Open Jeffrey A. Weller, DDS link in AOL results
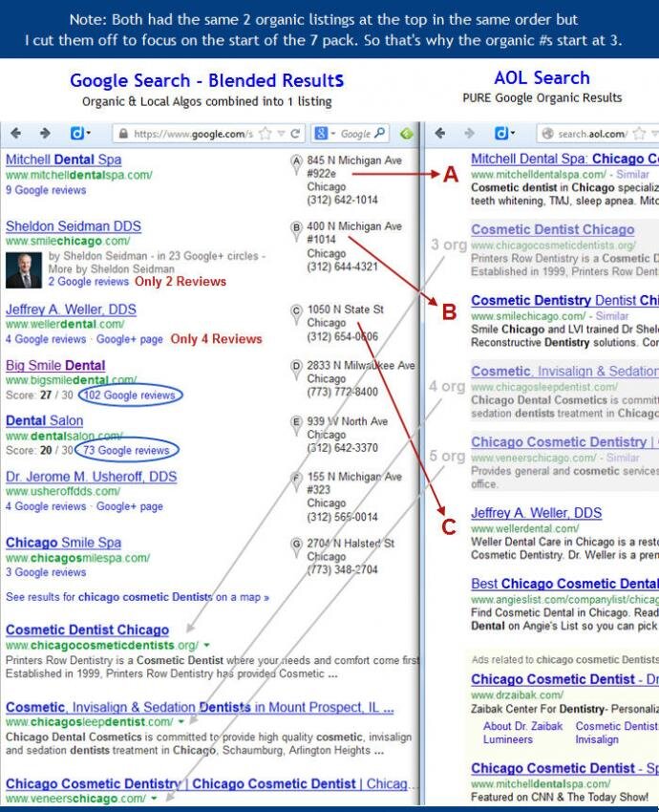The width and height of the screenshot is (659, 812). pos(537,513)
